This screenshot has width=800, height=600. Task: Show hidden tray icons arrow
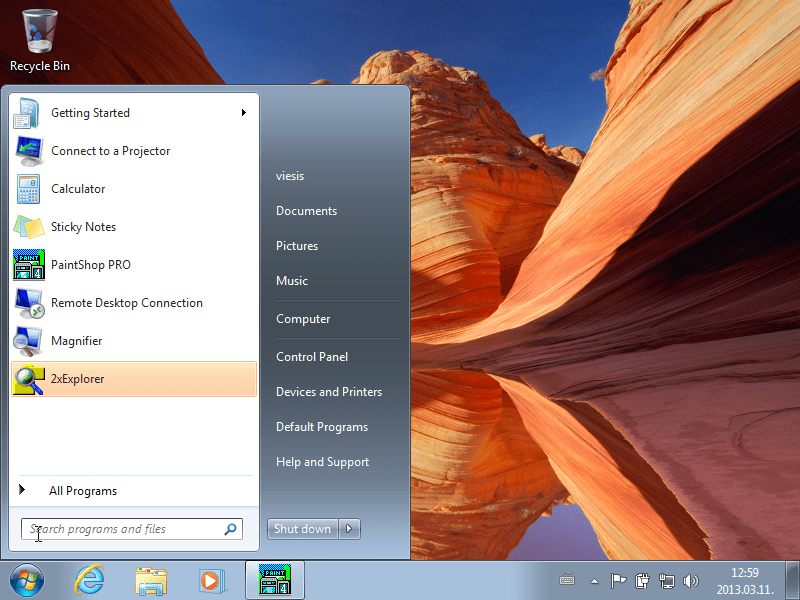594,581
